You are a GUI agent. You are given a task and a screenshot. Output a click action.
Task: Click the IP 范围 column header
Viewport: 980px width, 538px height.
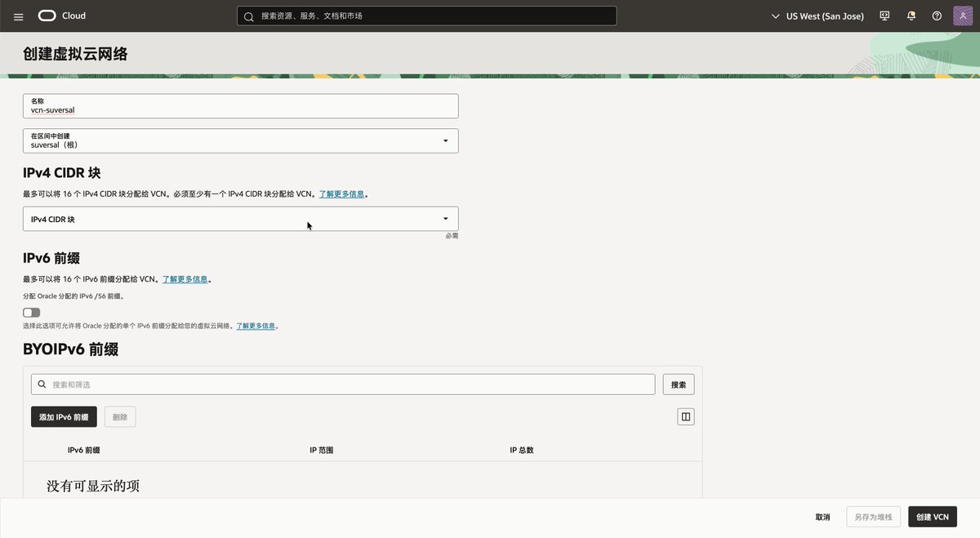pos(321,450)
